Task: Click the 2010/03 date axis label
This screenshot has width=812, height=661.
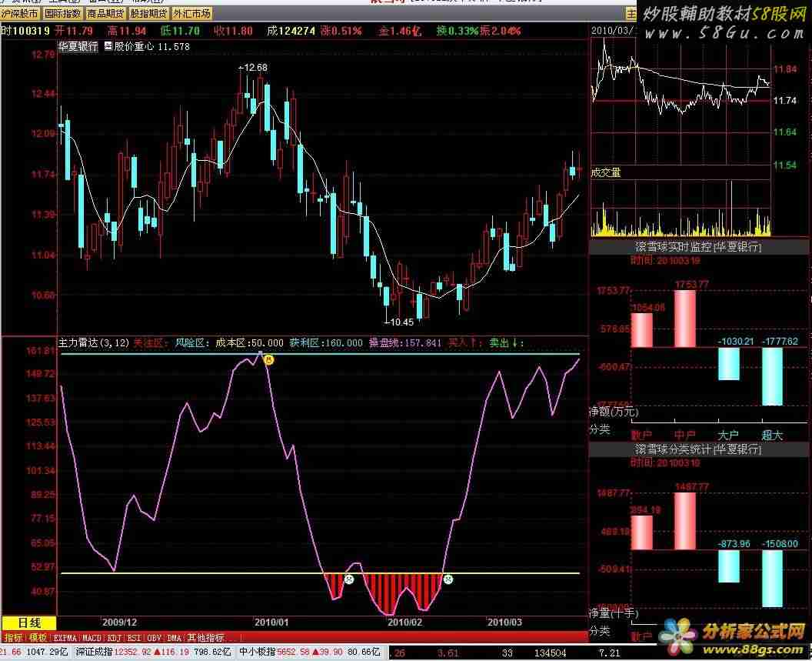Action: (x=505, y=622)
